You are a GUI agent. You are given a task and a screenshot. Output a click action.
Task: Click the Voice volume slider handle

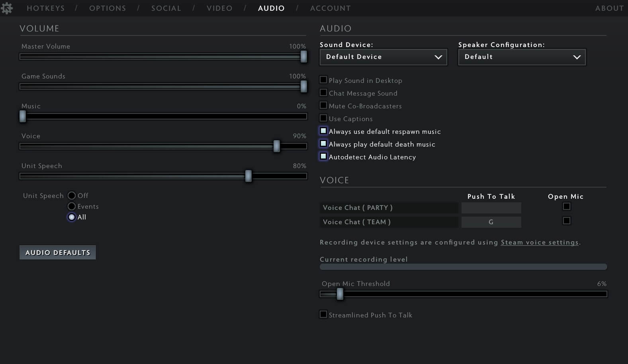(x=277, y=146)
